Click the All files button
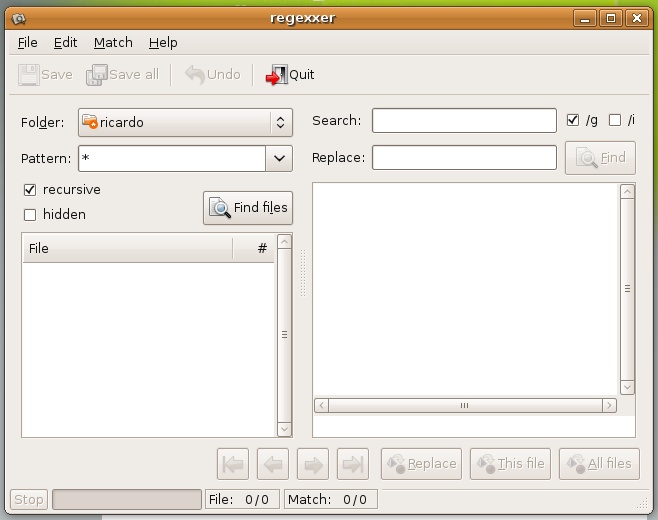The width and height of the screenshot is (658, 520). tap(599, 464)
